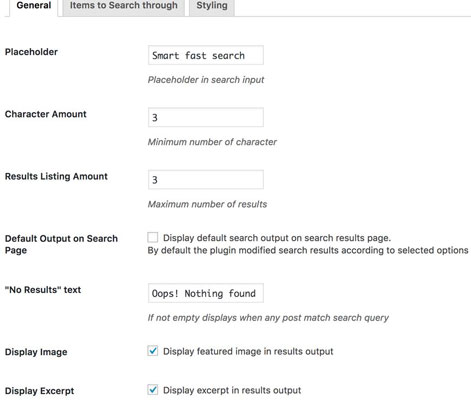Click the 'Display excerpt in results output' label text
Screen dimensions: 471x403
(232, 390)
